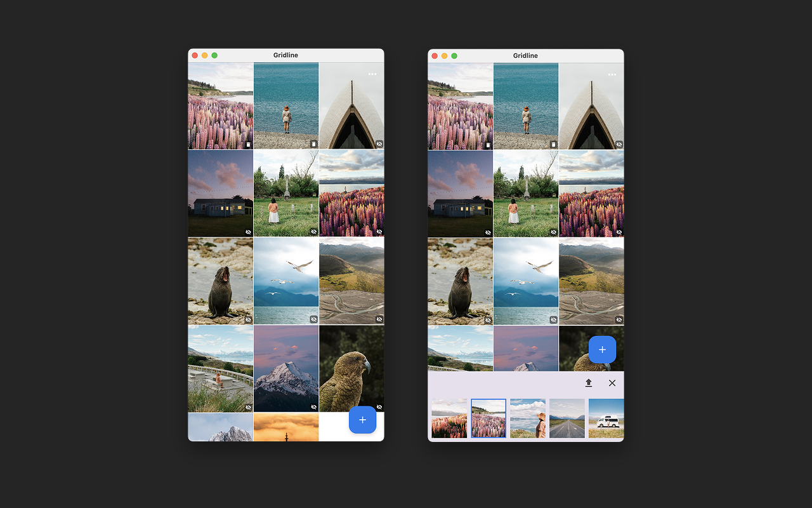Select the partial snowy peak photo in left window's bottom row

coord(220,427)
